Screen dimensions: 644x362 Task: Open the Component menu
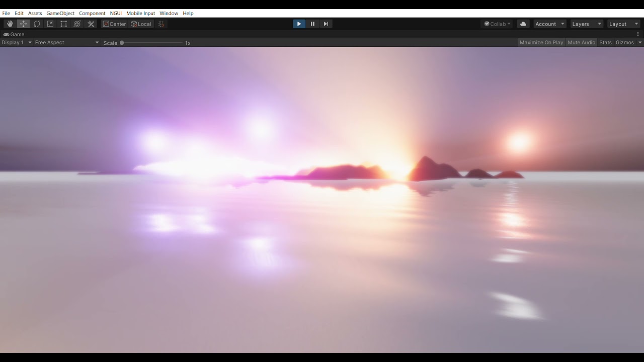point(92,13)
